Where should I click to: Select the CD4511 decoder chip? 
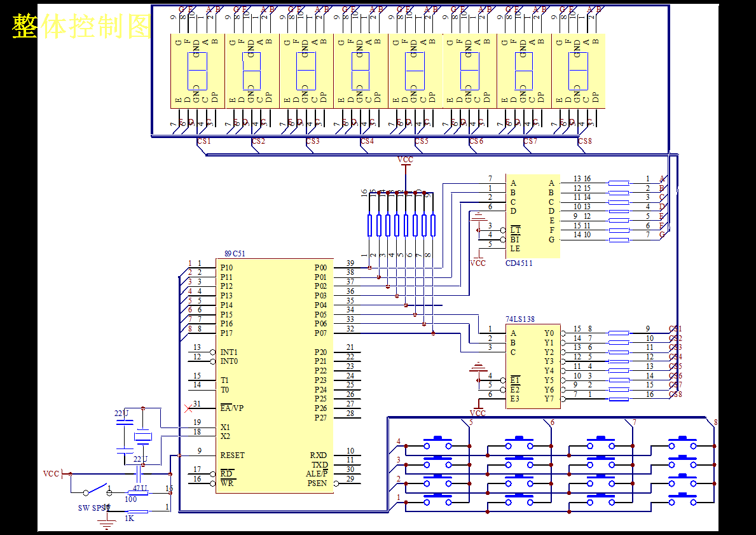pyautogui.click(x=532, y=216)
